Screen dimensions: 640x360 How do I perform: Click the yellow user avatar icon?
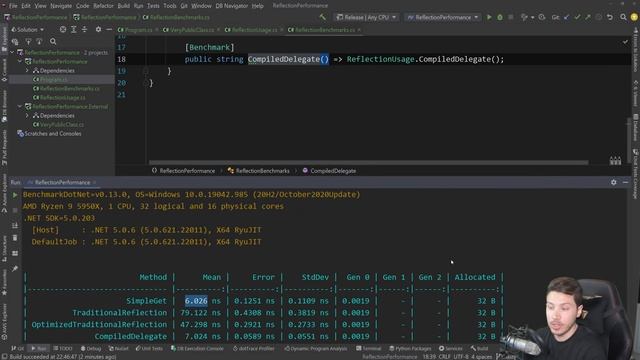pyautogui.click(x=634, y=17)
